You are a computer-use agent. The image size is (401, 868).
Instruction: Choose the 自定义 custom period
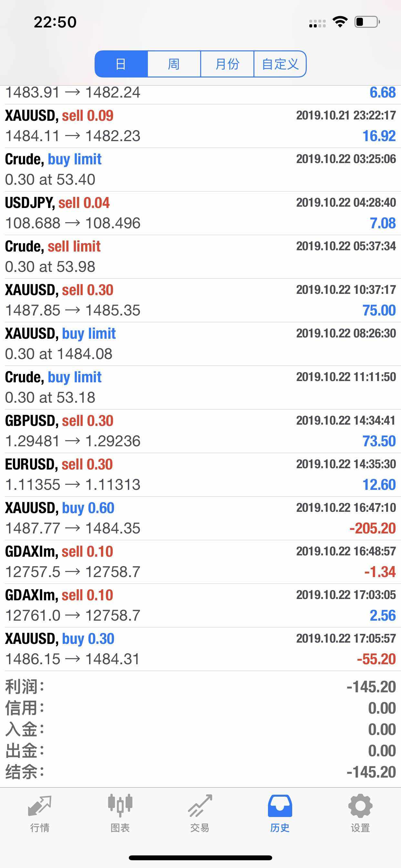coord(280,64)
